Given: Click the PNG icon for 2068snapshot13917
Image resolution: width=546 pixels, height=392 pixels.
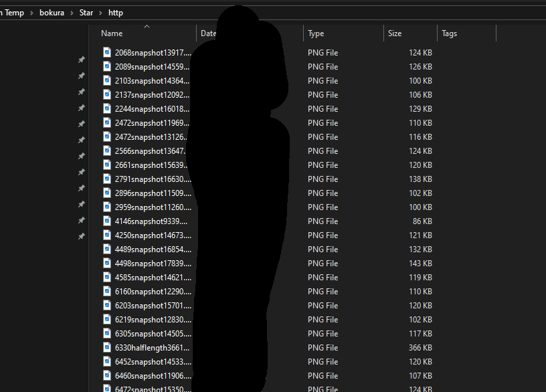Looking at the screenshot, I should point(107,53).
